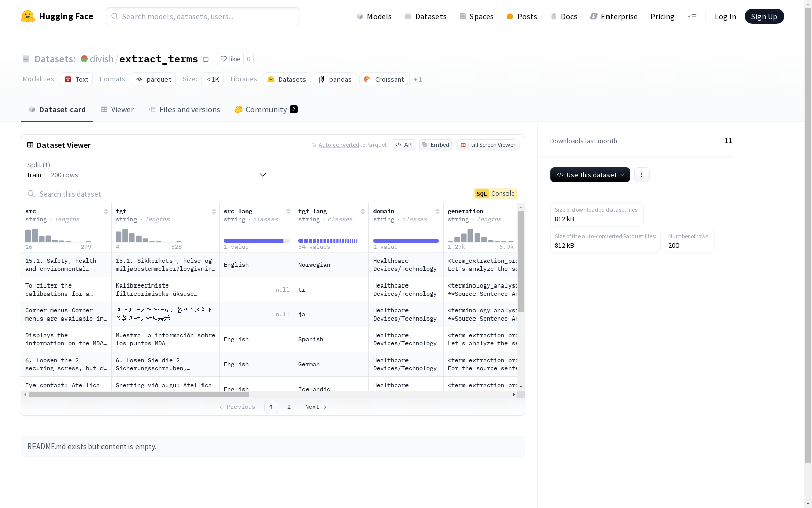Sort the tgt_lang column
This screenshot has height=508, width=812.
click(x=363, y=211)
